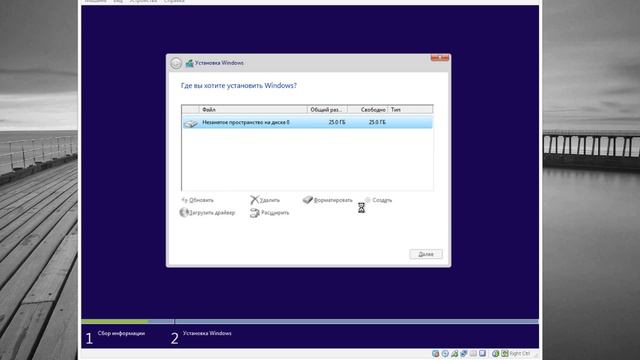Click the hard disk indicator in VirtualBox status bar
The image size is (640, 360).
click(x=436, y=353)
